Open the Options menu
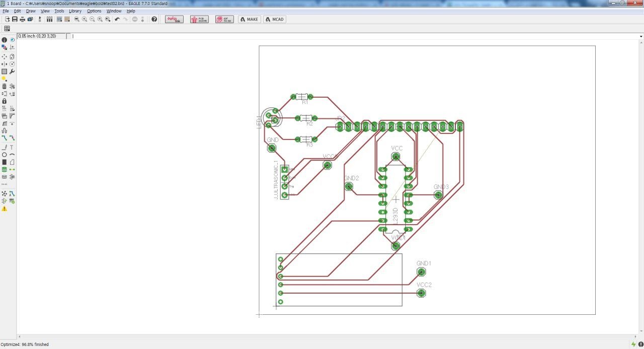The width and height of the screenshot is (644, 349). coord(94,11)
